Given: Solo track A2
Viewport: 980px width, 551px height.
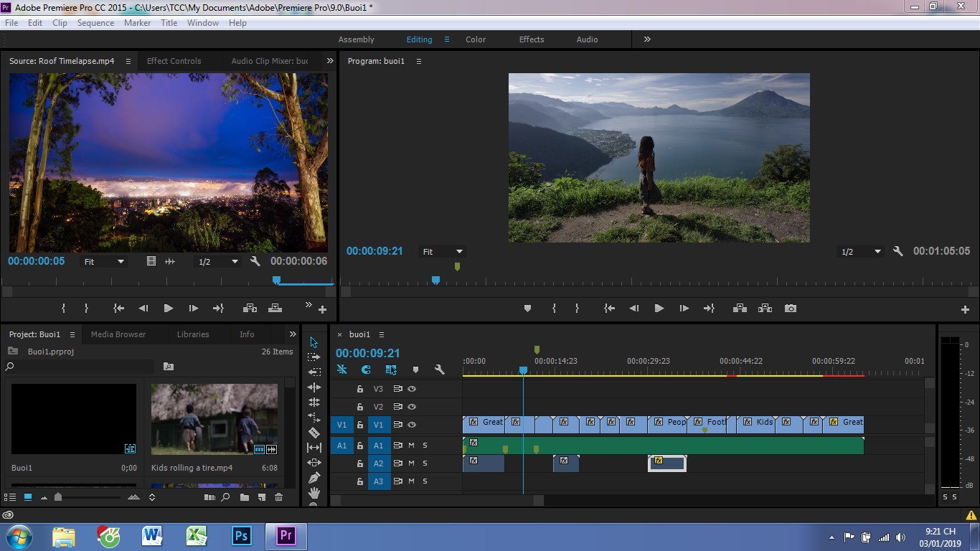Looking at the screenshot, I should click(425, 463).
